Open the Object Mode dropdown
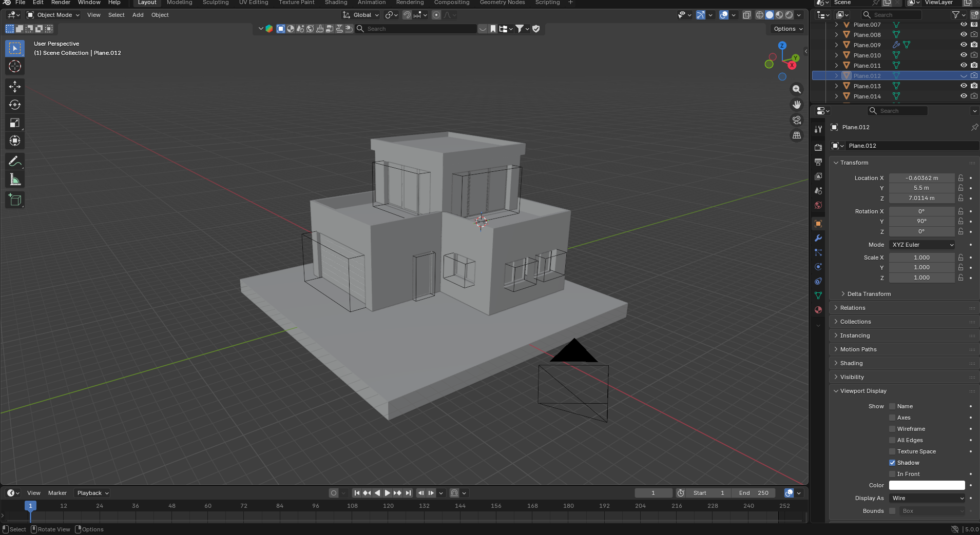The image size is (980, 535). (54, 15)
